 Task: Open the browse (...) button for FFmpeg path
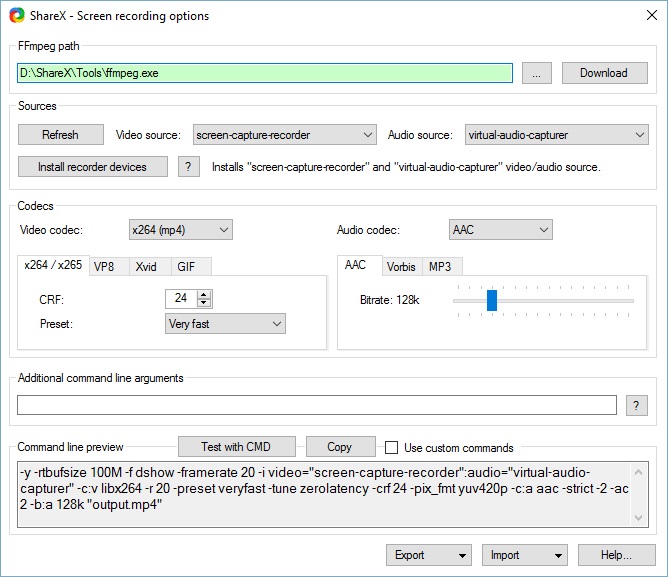pos(537,73)
